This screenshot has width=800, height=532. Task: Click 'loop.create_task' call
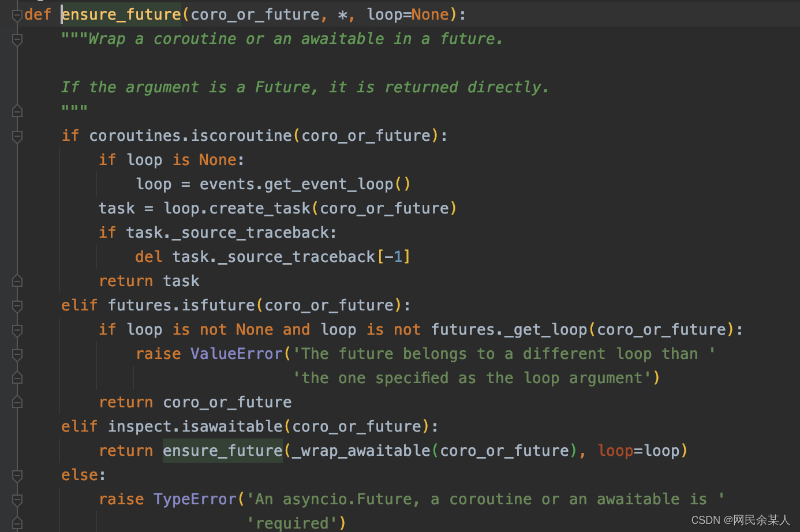[237, 208]
